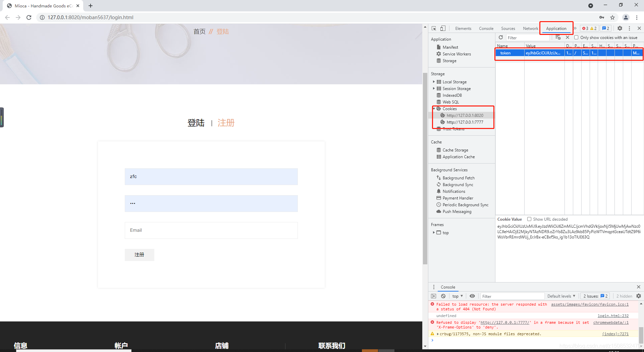Switch to Network tab
644x352 pixels.
point(530,29)
